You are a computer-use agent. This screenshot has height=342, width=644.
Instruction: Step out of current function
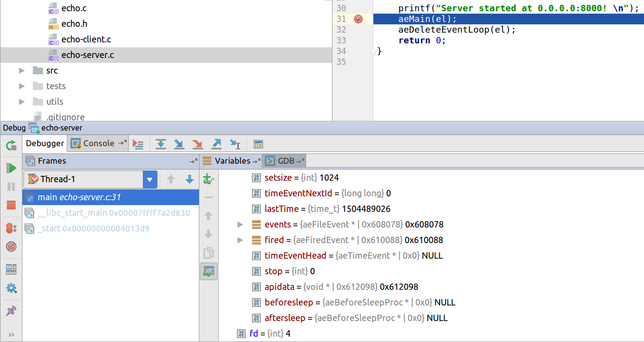(216, 144)
